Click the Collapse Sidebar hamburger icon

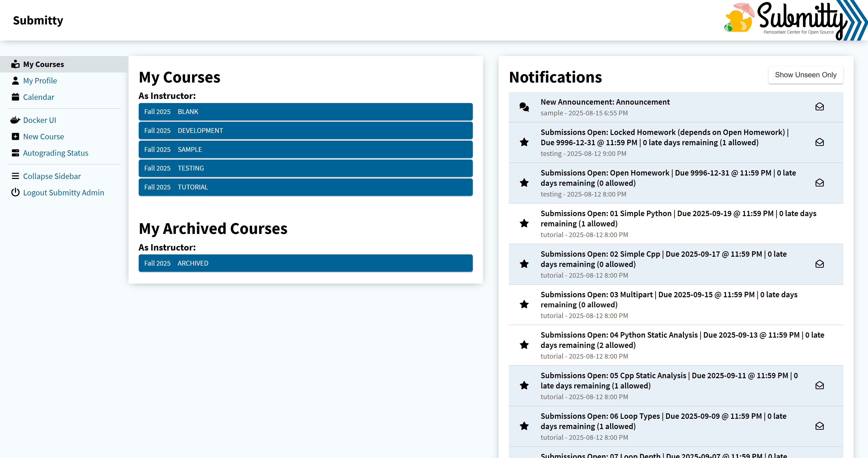pos(15,176)
